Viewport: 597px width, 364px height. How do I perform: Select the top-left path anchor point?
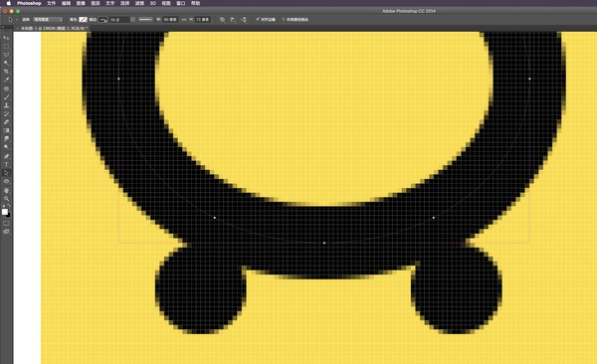pos(118,79)
